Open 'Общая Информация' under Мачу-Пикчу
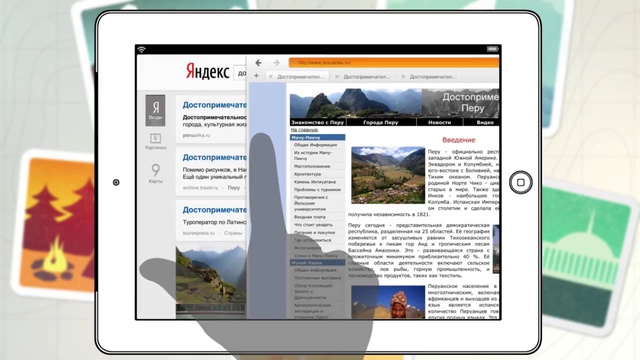Screen dimensions: 640x360 tap(316, 145)
